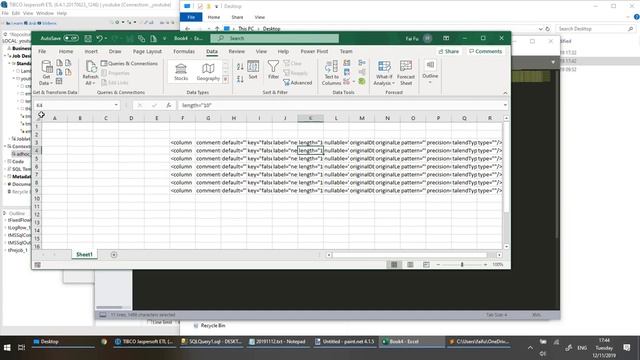Cancel the formula bar entry
640x360 pixels.
(140, 105)
